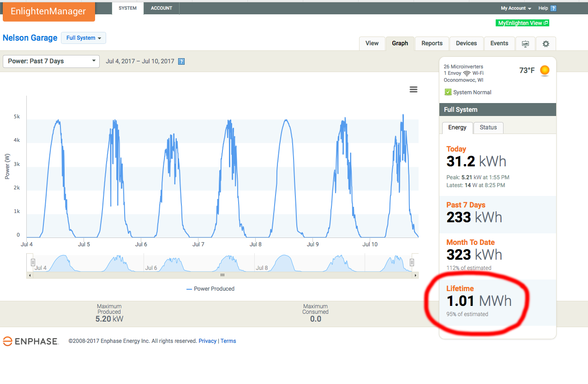588x384 pixels.
Task: Open the View tab
Action: coord(372,43)
